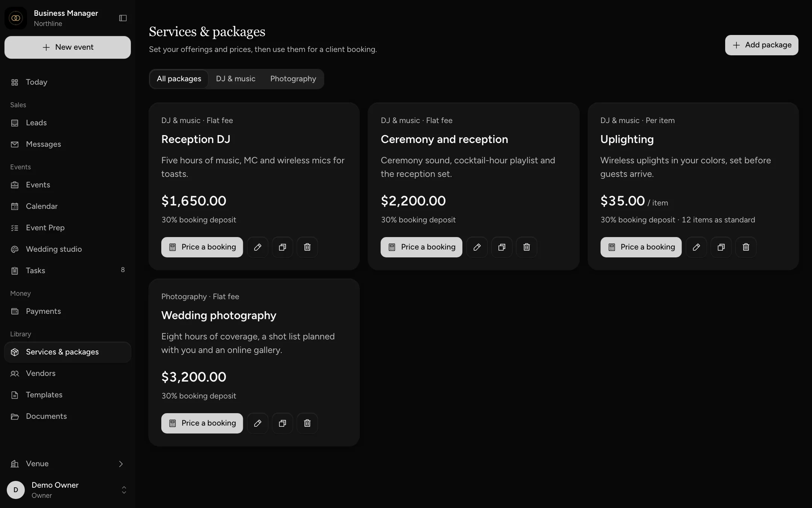Click the Add package button
812x508 pixels.
762,45
